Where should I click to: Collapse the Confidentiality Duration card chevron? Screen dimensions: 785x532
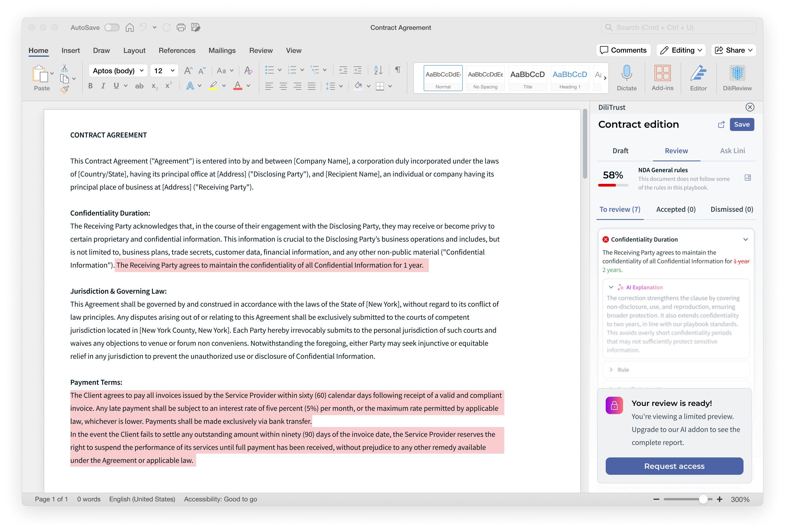tap(745, 239)
